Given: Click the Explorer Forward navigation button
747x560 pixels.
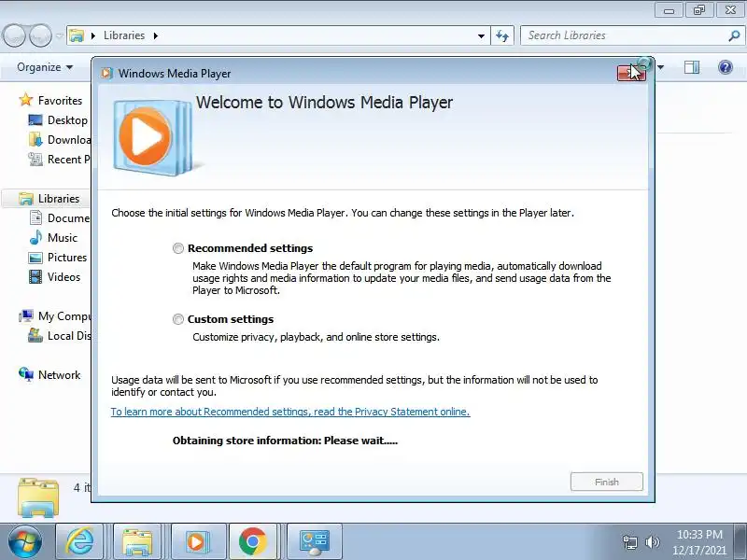Looking at the screenshot, I should (40, 35).
